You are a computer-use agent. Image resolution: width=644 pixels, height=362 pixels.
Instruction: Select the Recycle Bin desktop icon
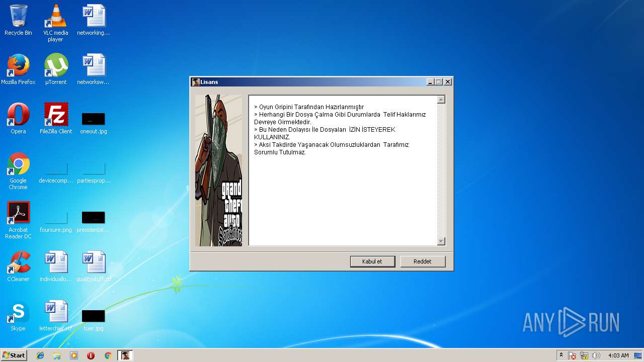tap(18, 20)
